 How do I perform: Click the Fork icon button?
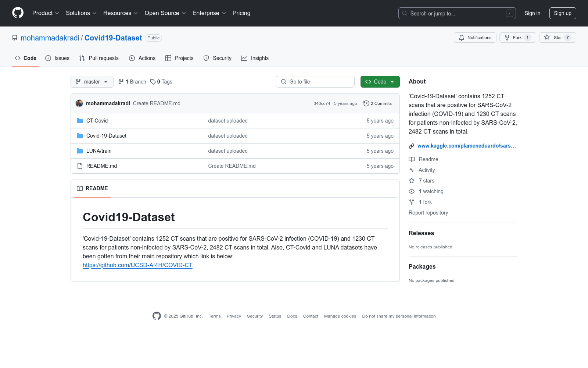click(507, 38)
